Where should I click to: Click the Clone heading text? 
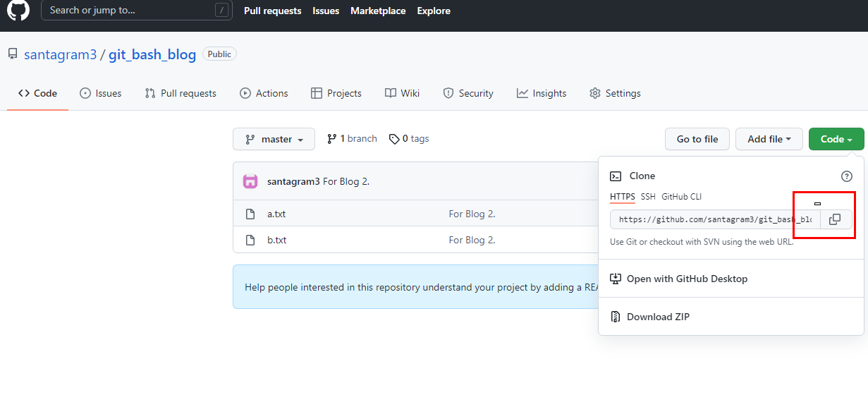642,176
